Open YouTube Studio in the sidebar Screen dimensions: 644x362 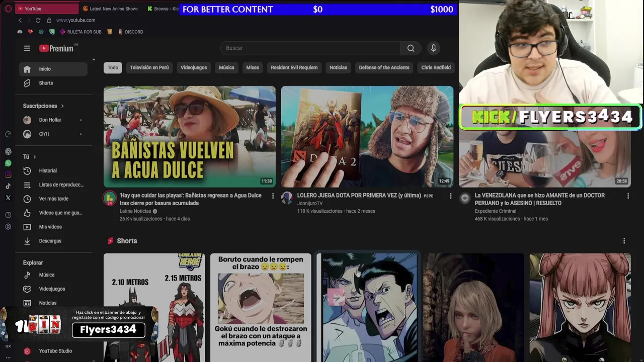(53, 351)
